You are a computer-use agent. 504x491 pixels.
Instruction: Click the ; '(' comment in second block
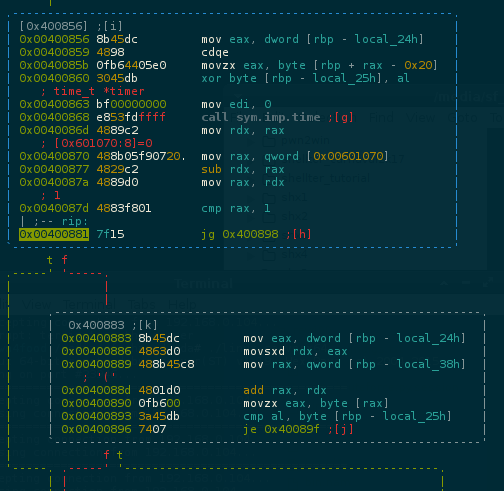[99, 377]
